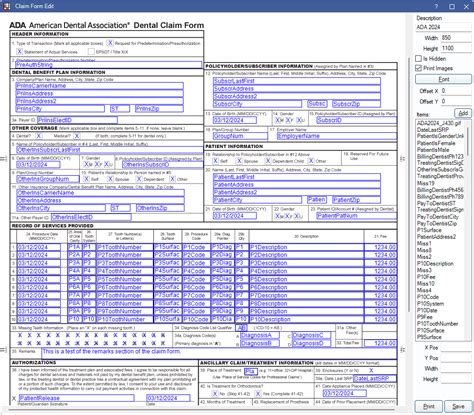Click the remarks test text field
Screen dimensions: 474x415
click(219, 352)
